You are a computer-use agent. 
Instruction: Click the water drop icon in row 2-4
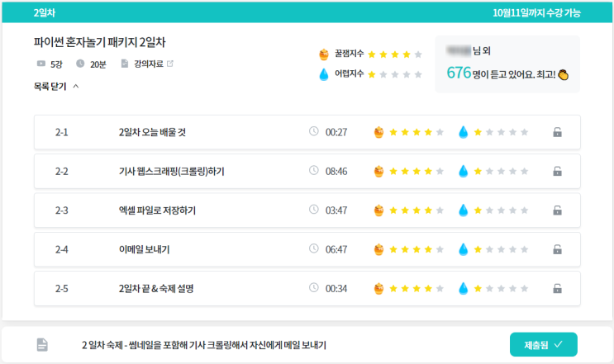pyautogui.click(x=464, y=249)
